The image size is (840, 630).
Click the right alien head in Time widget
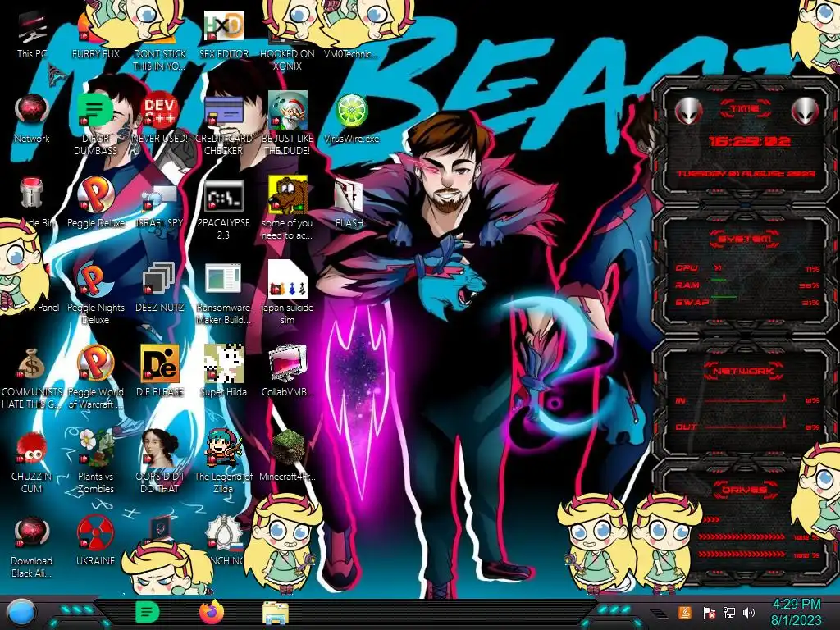[806, 111]
